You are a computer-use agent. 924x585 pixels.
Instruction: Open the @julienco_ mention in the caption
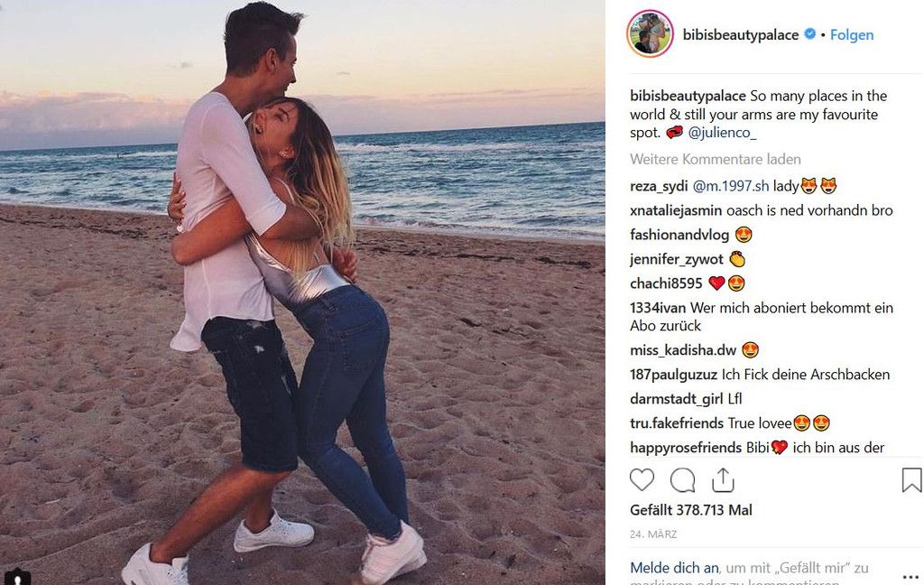[x=722, y=133]
